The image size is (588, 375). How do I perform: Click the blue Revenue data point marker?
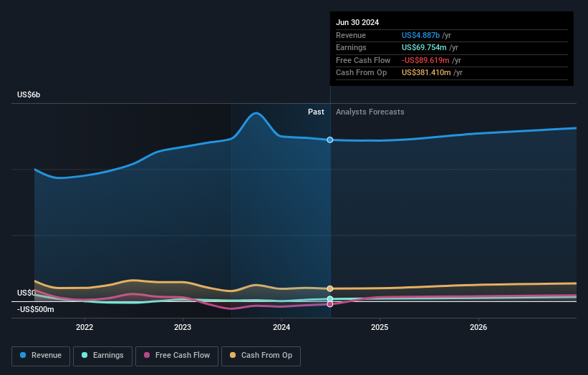330,140
